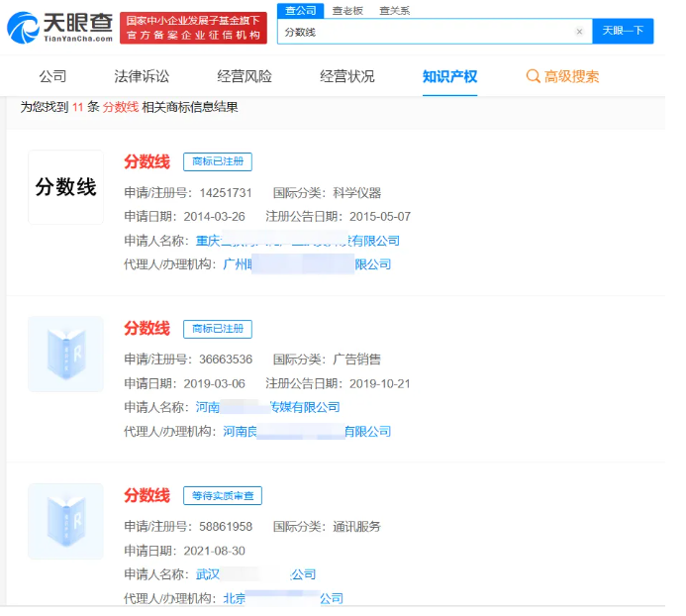Click registration number 58861958 text
The width and height of the screenshot is (686, 616).
pyautogui.click(x=226, y=526)
